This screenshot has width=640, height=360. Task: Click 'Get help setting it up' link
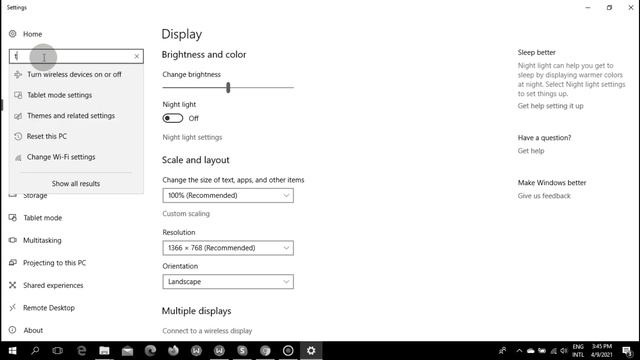tap(550, 106)
